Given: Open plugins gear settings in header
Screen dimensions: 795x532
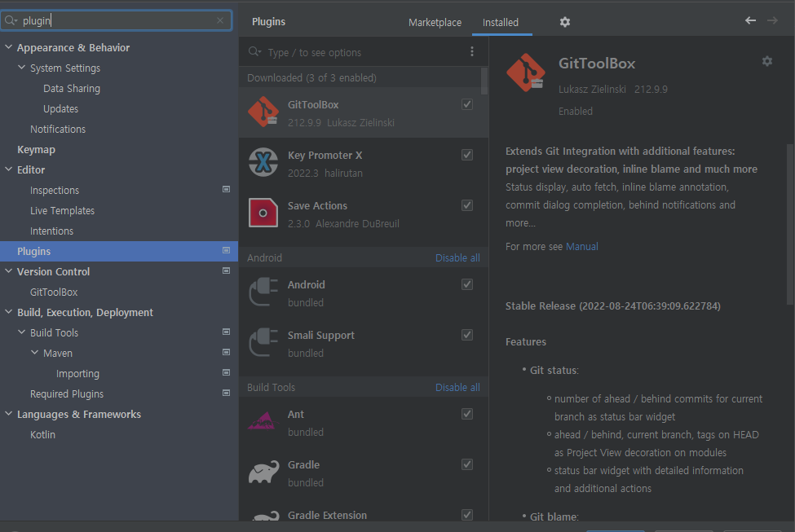Looking at the screenshot, I should 565,22.
